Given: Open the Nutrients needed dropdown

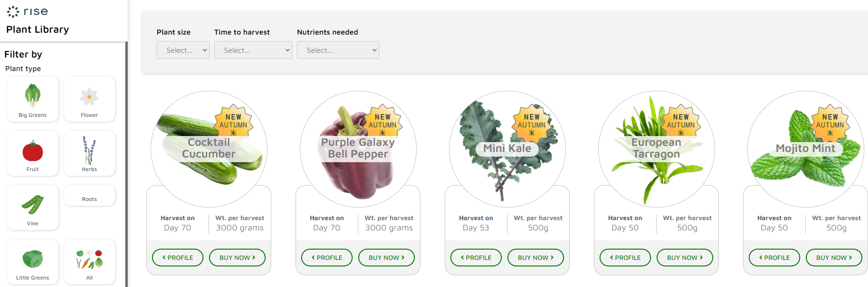Looking at the screenshot, I should click(x=338, y=50).
